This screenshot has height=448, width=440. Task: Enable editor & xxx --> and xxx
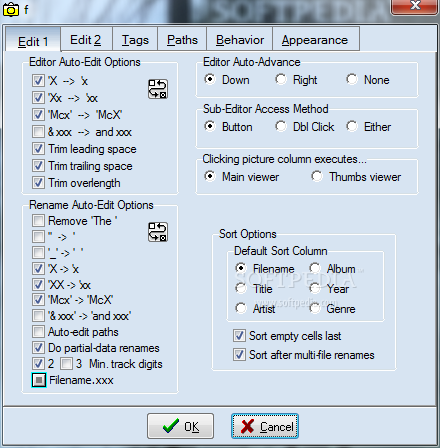38,132
